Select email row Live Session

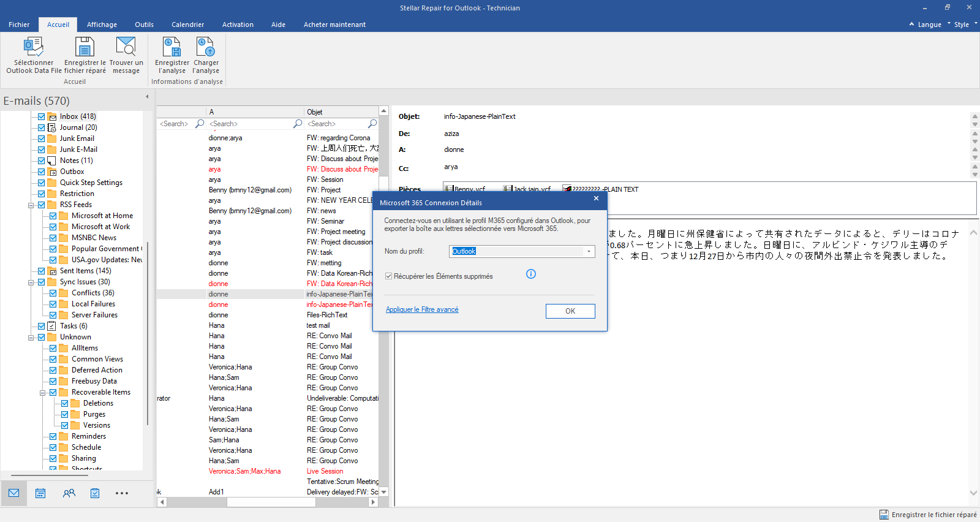coord(268,471)
